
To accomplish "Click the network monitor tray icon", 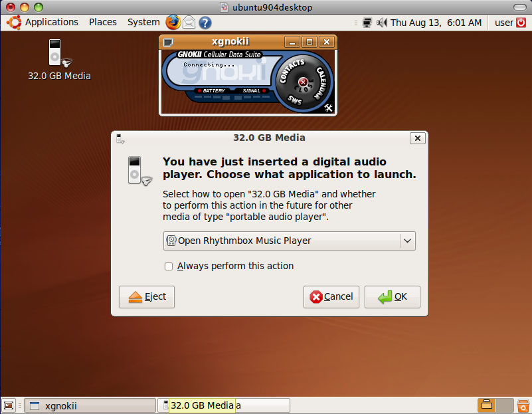I will point(367,23).
